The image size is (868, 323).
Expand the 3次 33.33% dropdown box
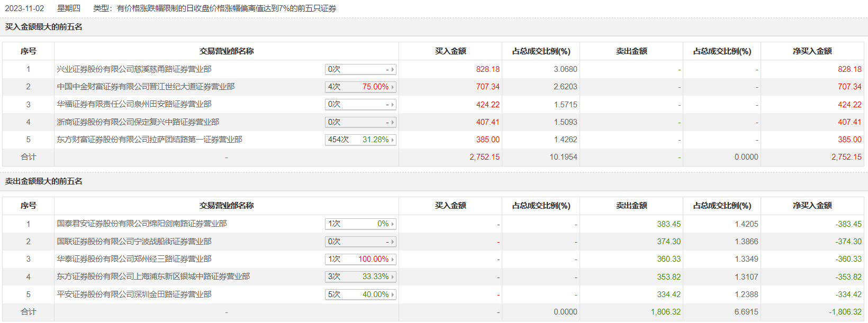click(360, 276)
